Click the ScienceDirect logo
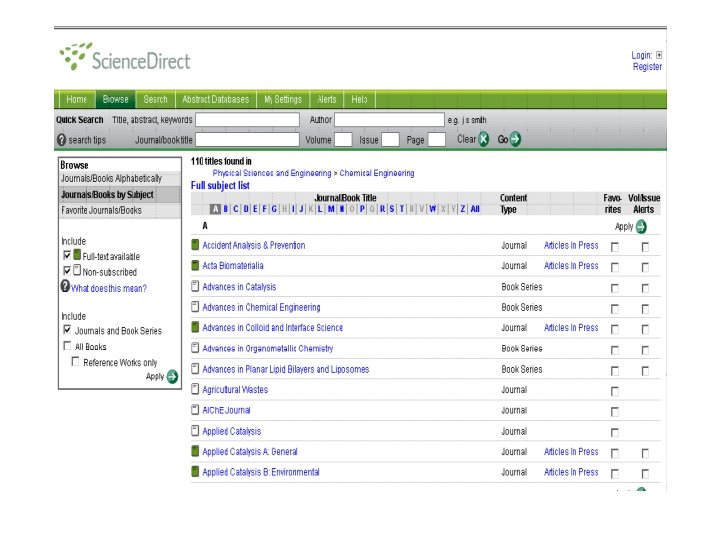The width and height of the screenshot is (720, 540). pos(124,58)
